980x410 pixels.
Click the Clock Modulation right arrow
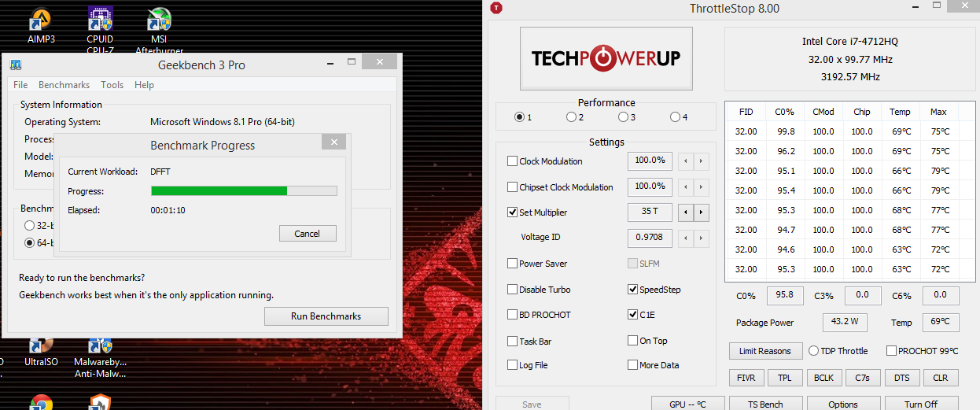702,161
